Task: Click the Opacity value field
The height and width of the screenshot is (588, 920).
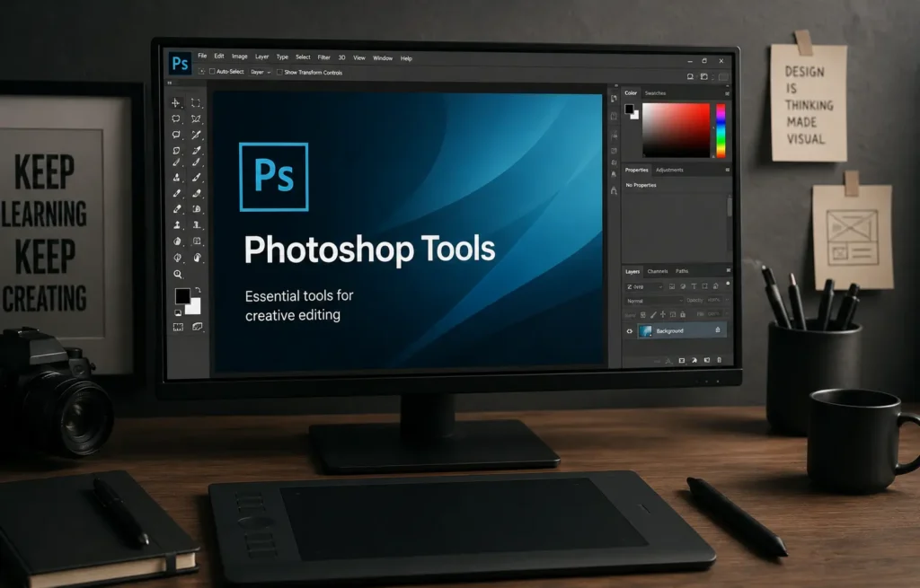Action: point(713,300)
